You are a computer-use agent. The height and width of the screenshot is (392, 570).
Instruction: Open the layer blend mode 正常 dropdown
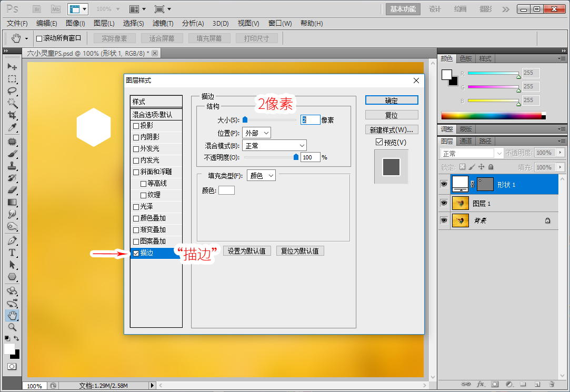click(x=472, y=153)
